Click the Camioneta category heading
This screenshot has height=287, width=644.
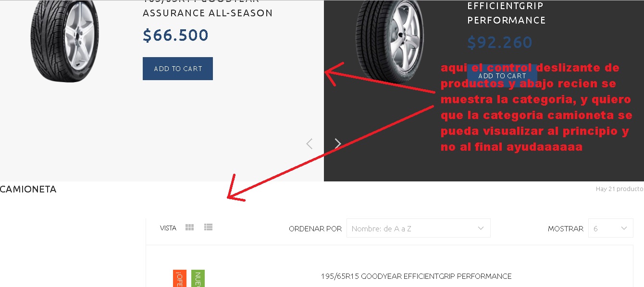click(28, 189)
